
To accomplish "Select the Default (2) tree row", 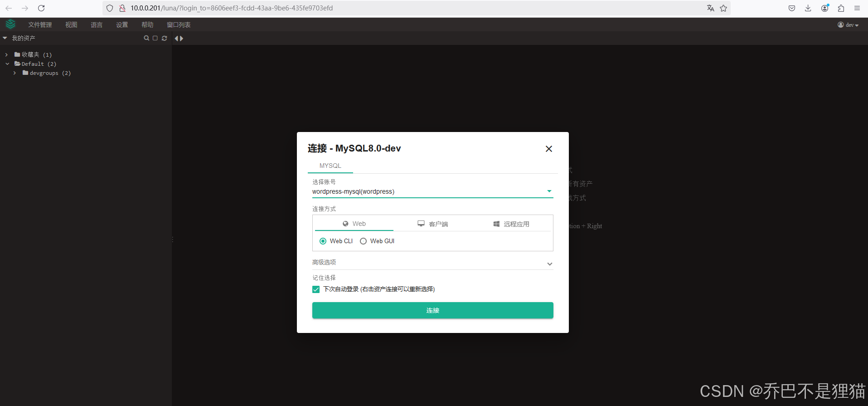I will [x=35, y=64].
